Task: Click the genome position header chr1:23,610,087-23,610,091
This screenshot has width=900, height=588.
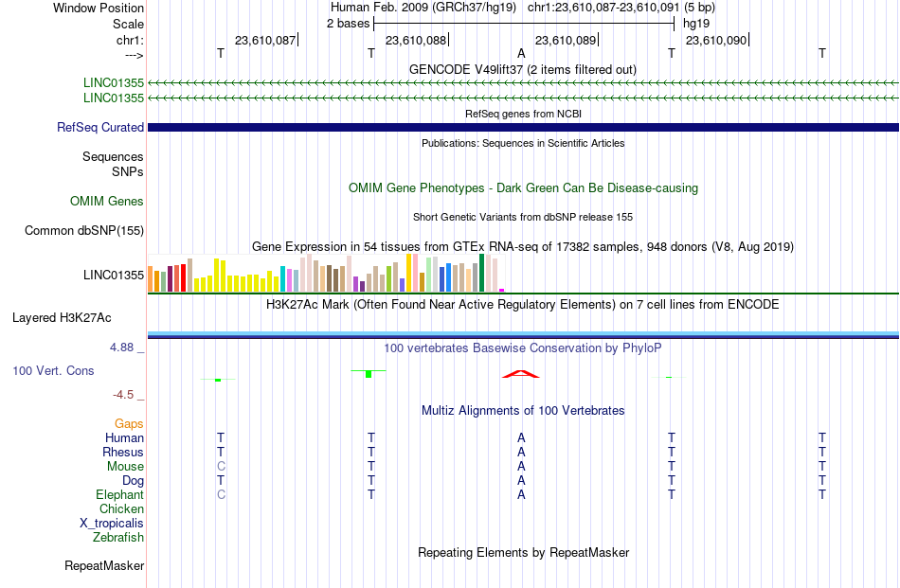Action: point(603,8)
